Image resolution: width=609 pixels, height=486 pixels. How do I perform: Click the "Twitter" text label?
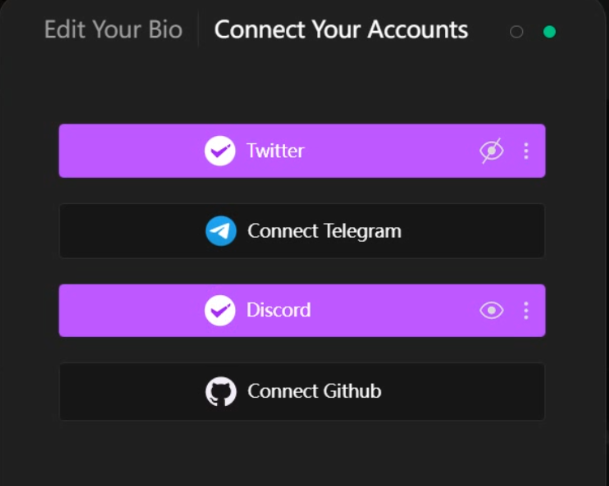(275, 151)
